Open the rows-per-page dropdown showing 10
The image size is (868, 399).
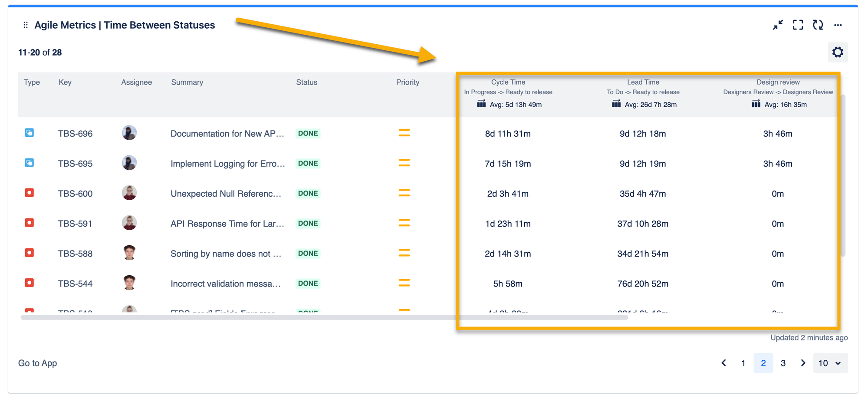830,363
